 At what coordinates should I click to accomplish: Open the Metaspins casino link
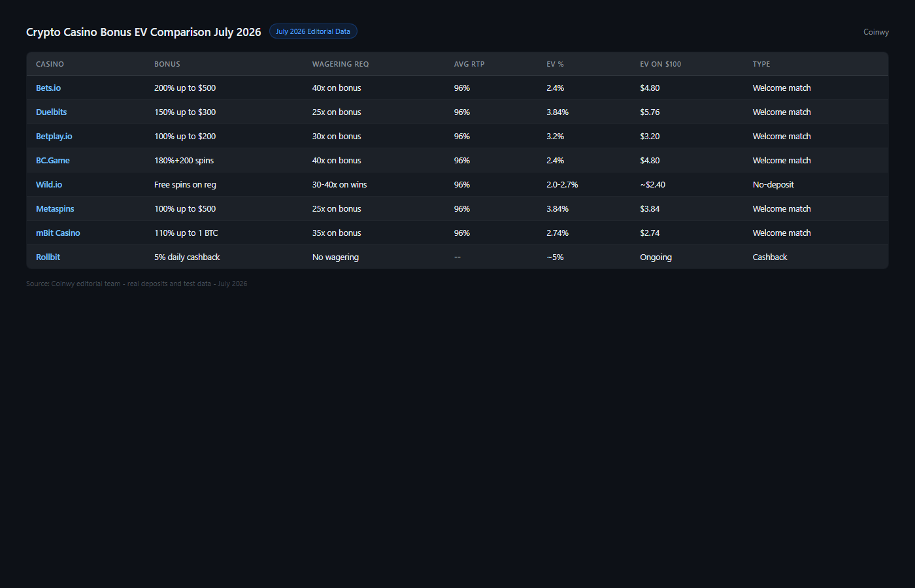[55, 209]
